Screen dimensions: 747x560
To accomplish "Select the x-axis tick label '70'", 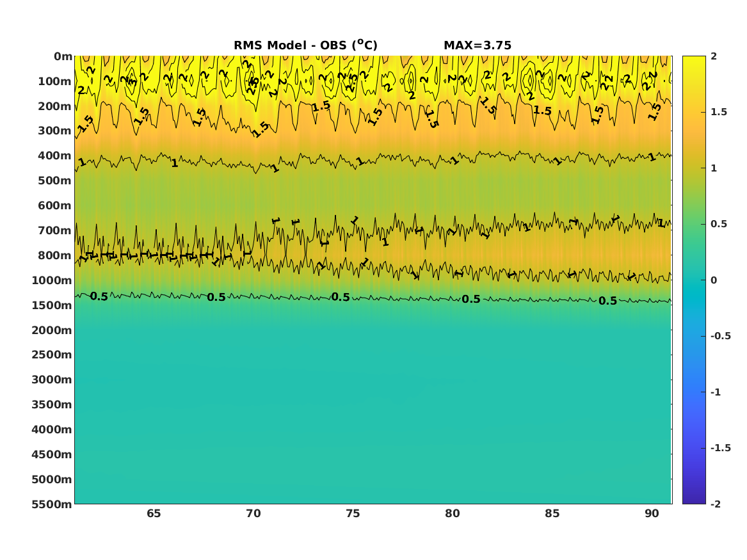I will 253,513.
